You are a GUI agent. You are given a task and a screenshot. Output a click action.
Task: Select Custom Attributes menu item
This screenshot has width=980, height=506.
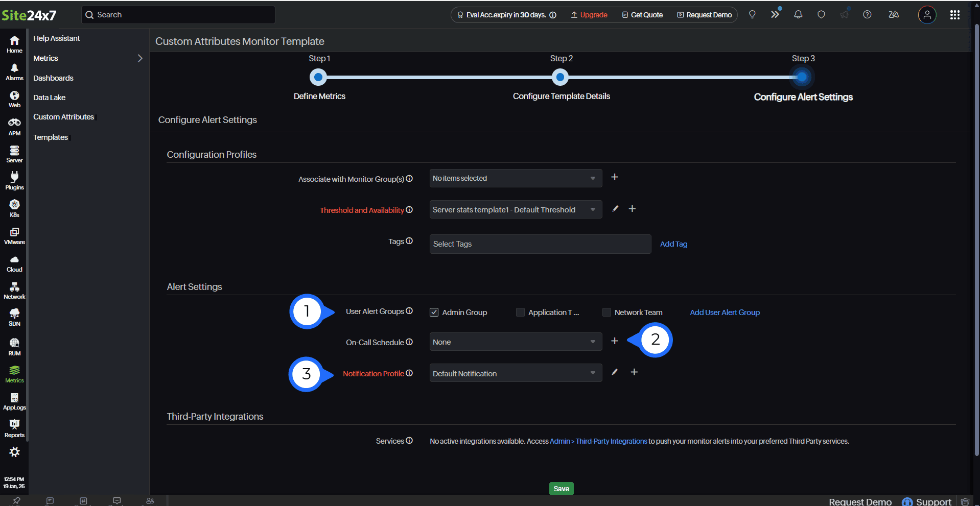63,117
